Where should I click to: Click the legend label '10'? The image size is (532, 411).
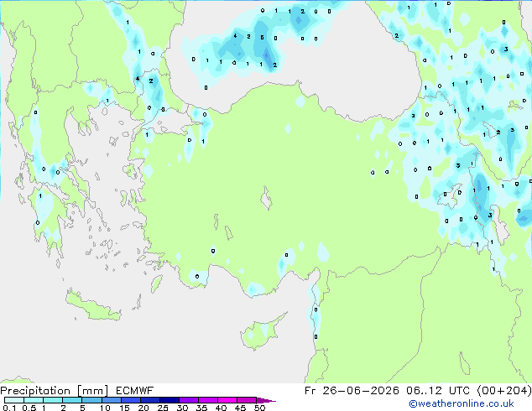tap(105, 408)
